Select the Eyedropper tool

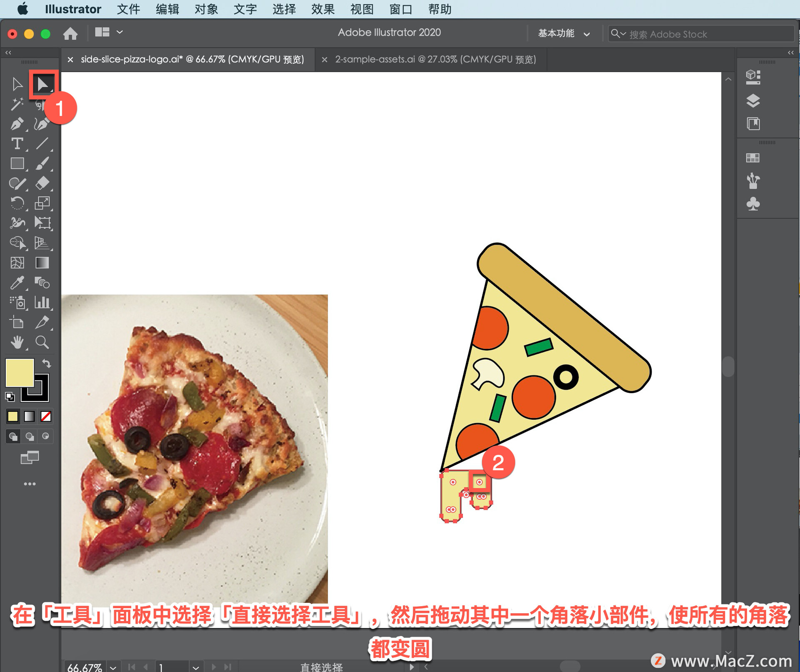[17, 283]
